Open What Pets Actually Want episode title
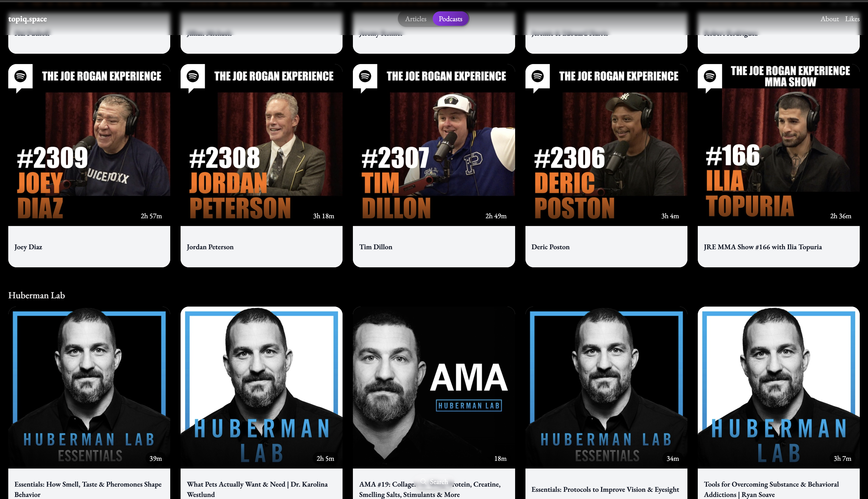This screenshot has width=868, height=499. point(257,489)
